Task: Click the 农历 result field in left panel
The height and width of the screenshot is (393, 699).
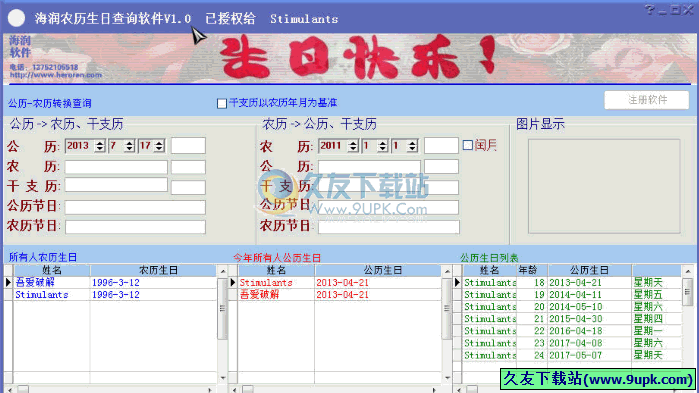Action: pos(116,167)
